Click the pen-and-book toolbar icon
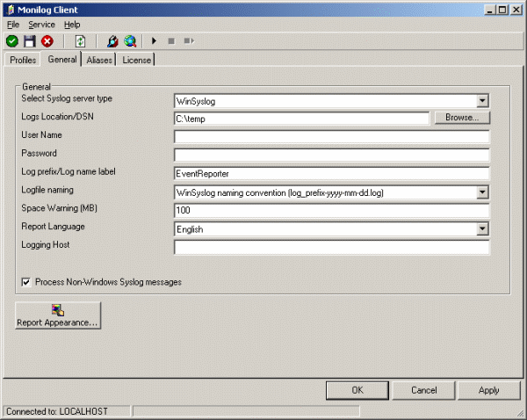Viewport: 527px width, 420px height. (x=112, y=41)
